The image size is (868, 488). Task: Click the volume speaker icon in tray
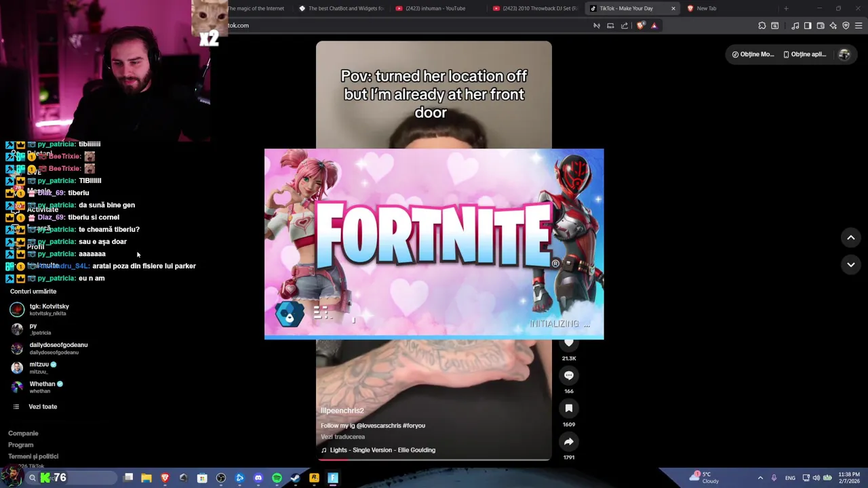coord(816,478)
